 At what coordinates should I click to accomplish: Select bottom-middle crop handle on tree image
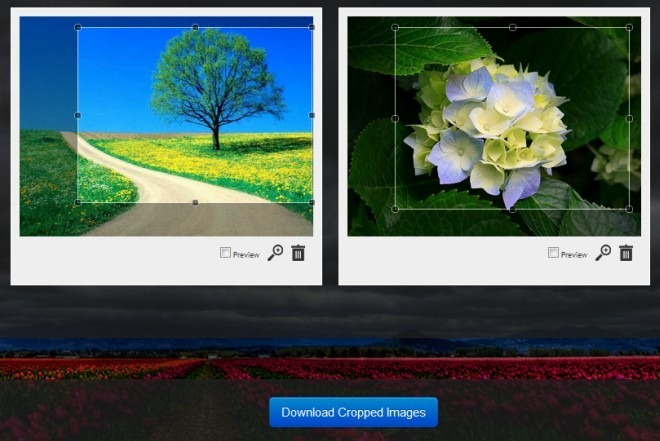(x=195, y=202)
